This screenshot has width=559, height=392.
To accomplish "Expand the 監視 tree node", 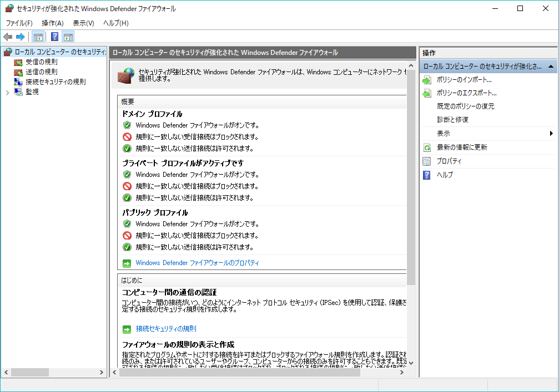I will point(7,92).
